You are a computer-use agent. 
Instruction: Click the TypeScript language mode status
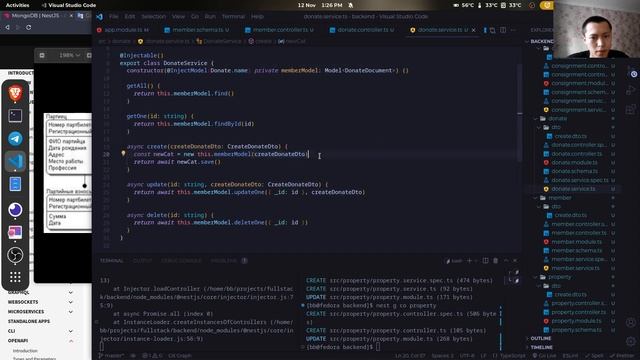[x=512, y=356]
